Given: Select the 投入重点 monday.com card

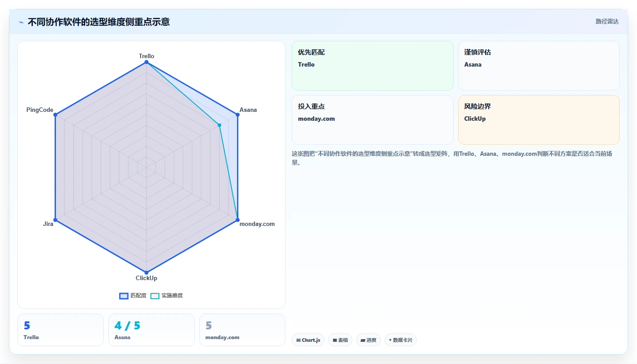Looking at the screenshot, I should tap(372, 120).
